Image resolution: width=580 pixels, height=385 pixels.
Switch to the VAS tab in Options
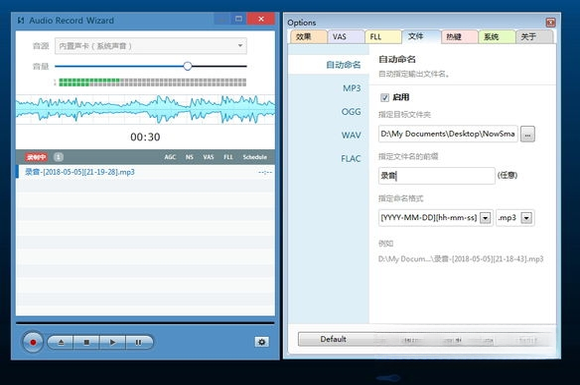click(x=345, y=37)
